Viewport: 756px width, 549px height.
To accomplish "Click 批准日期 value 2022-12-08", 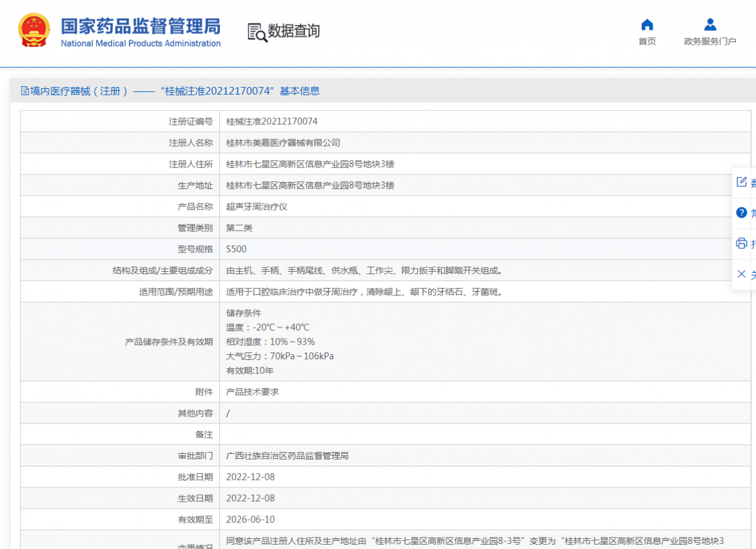I will [250, 477].
